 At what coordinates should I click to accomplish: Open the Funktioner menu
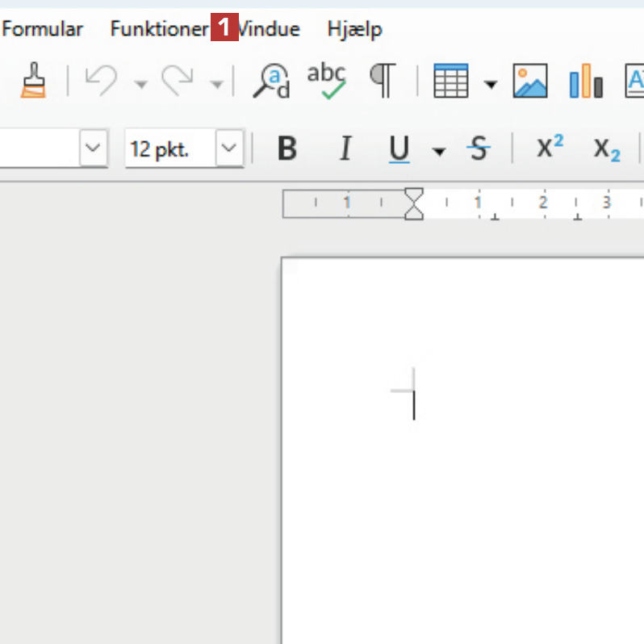pos(159,30)
